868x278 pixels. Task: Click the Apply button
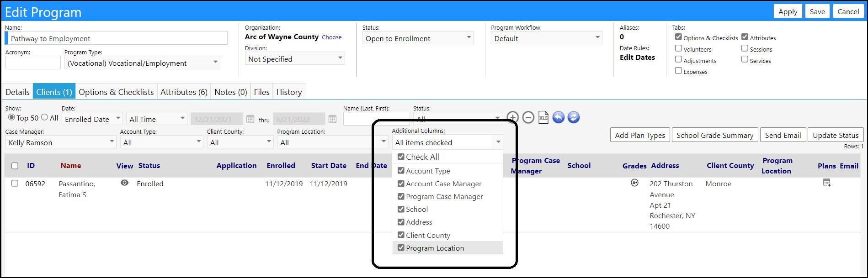[788, 11]
